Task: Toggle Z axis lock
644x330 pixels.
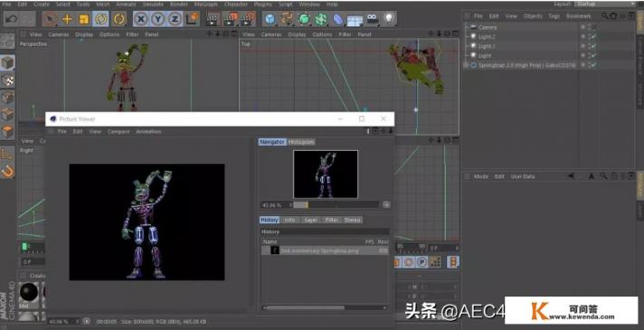Action: pyautogui.click(x=175, y=19)
